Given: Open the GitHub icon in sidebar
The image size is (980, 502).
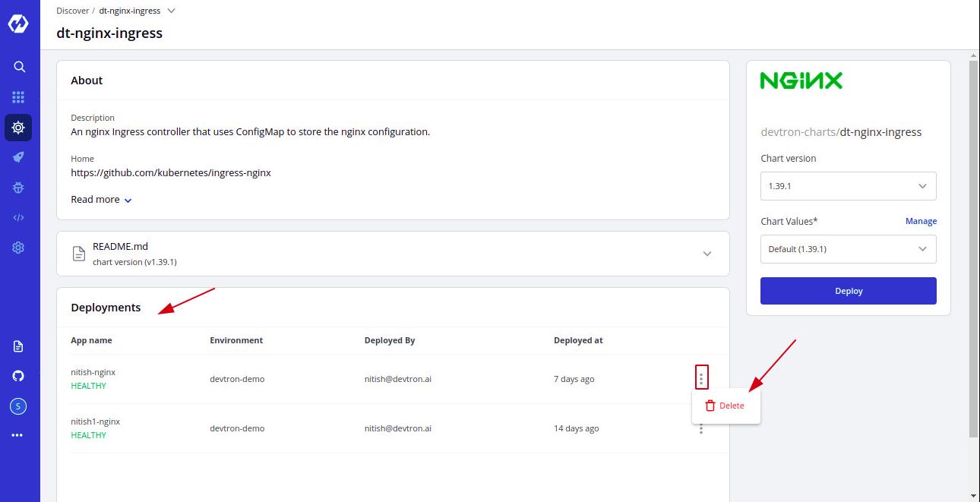Looking at the screenshot, I should pos(18,376).
